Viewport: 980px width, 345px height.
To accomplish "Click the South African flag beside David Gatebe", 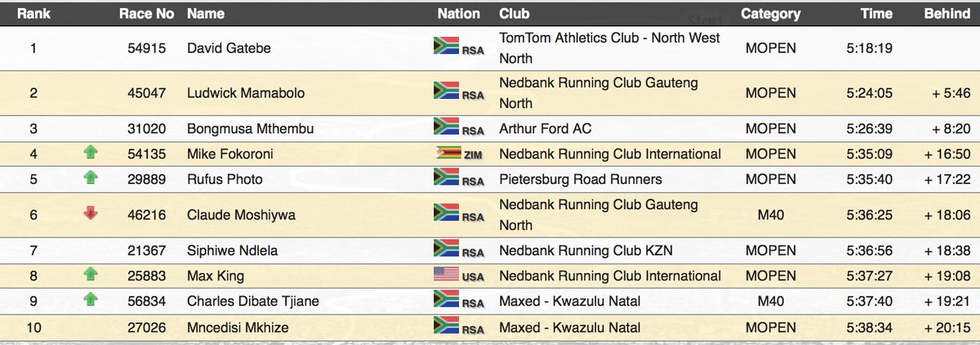I will coord(448,46).
